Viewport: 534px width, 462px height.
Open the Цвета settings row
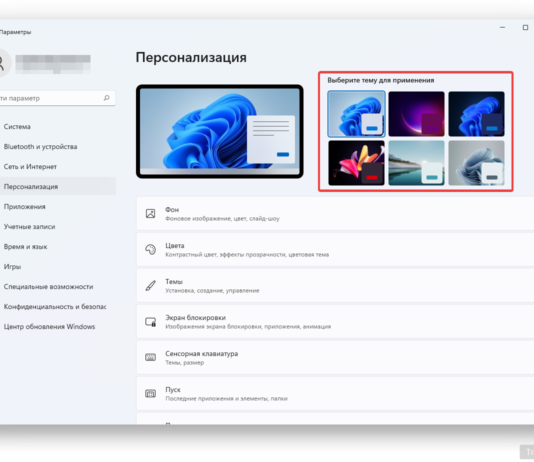(335, 250)
